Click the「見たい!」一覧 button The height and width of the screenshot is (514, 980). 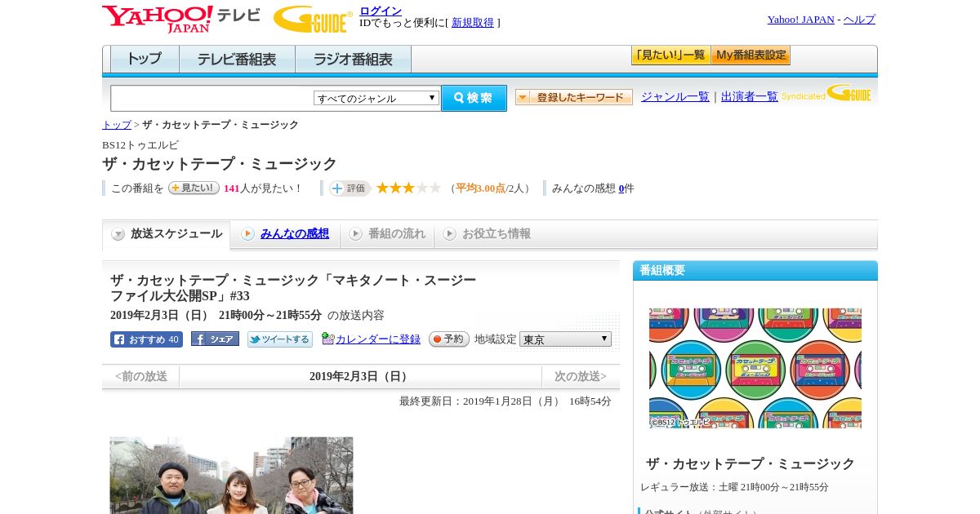670,55
